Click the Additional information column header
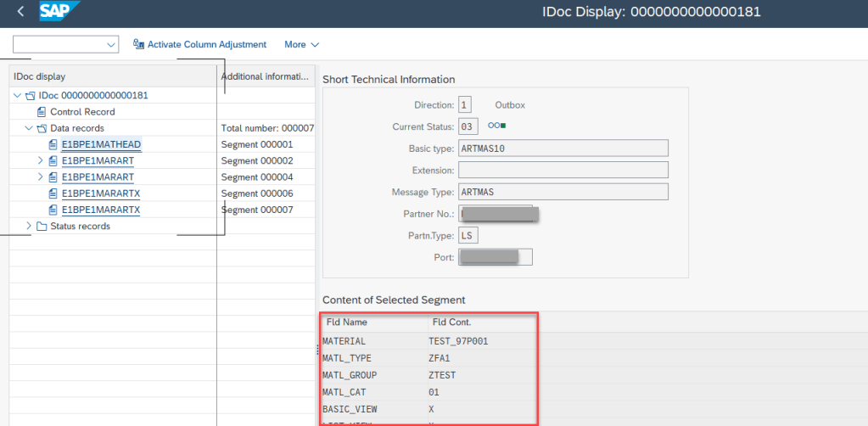The height and width of the screenshot is (426, 868). coord(265,76)
